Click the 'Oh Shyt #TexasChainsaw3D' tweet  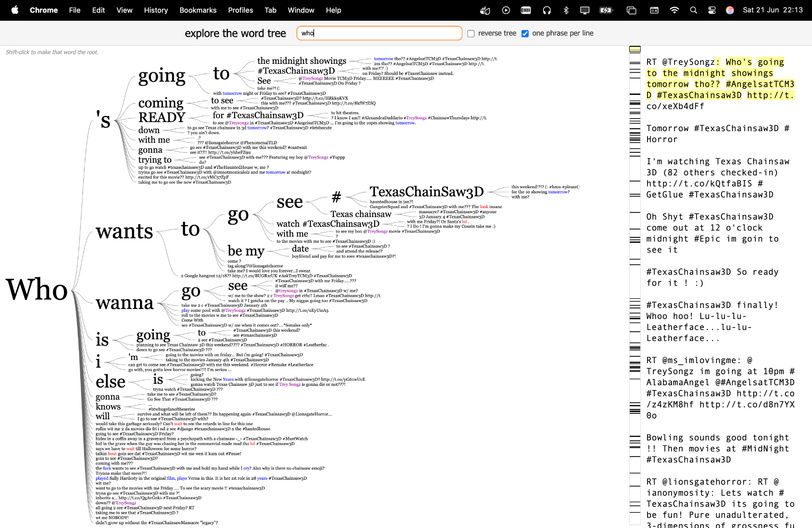pyautogui.click(x=712, y=233)
